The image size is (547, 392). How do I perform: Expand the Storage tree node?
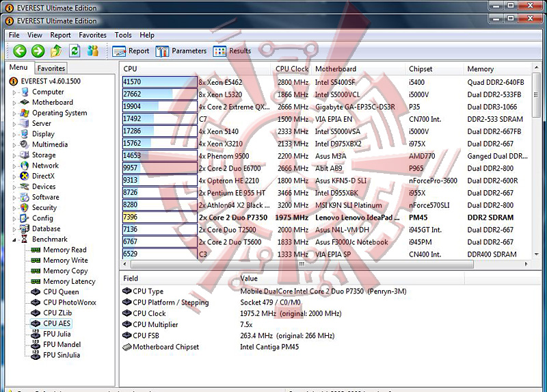14,156
